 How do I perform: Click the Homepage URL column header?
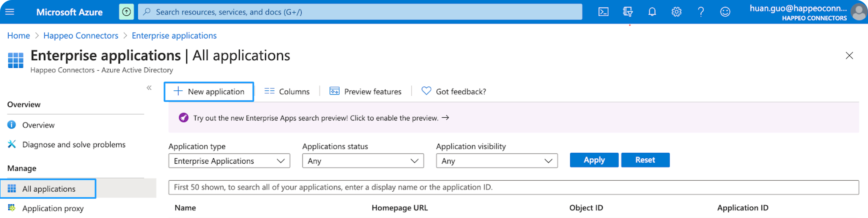point(400,207)
